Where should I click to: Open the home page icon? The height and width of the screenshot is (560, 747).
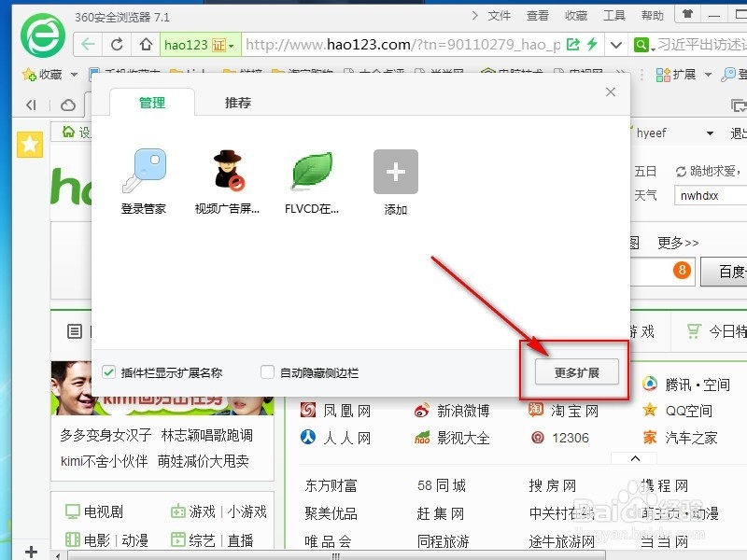(x=146, y=44)
